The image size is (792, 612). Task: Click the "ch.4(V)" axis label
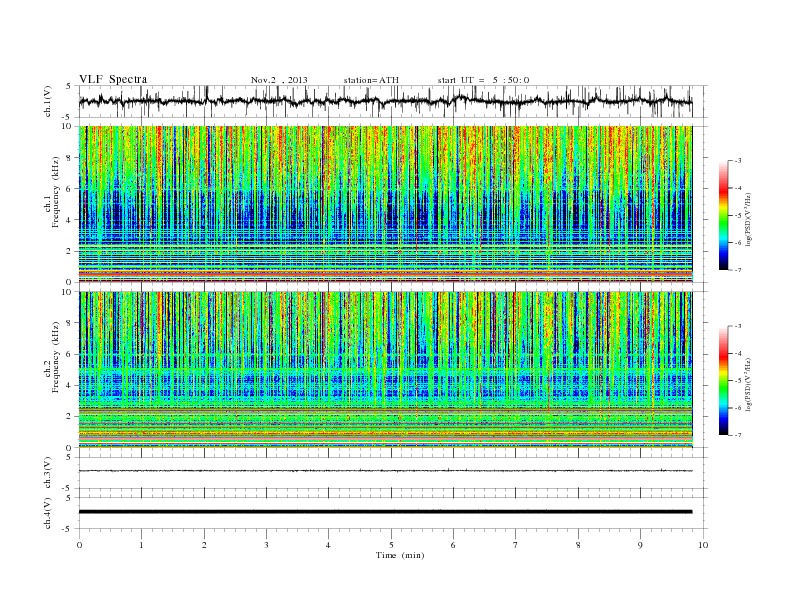pos(48,513)
